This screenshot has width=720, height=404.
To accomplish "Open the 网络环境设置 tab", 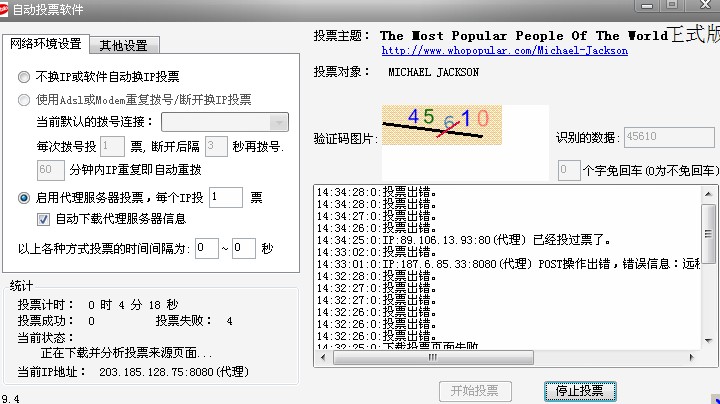I will coord(45,44).
